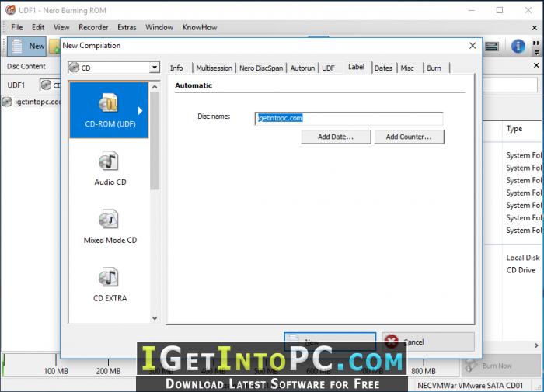The image size is (544, 392).
Task: Click the horizontal scroll right arrow in file browser
Action: 536,345
